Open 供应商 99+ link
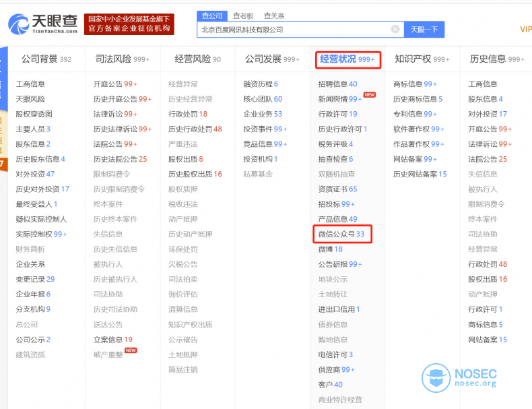532x409 pixels. tap(337, 369)
